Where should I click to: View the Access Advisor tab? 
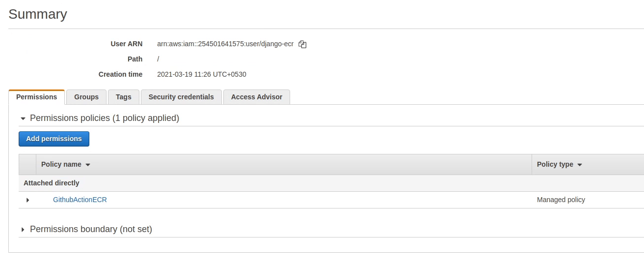click(x=257, y=97)
